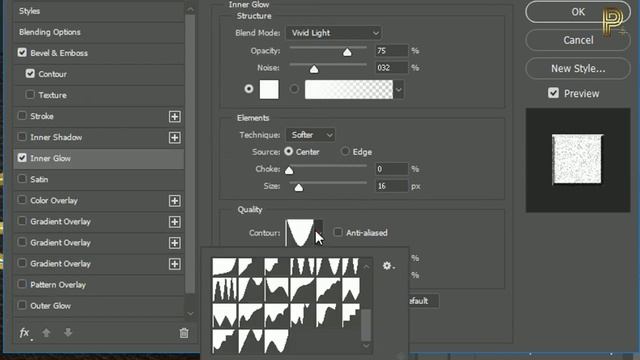
Task: Click the trash delete effect icon
Action: pyautogui.click(x=184, y=333)
